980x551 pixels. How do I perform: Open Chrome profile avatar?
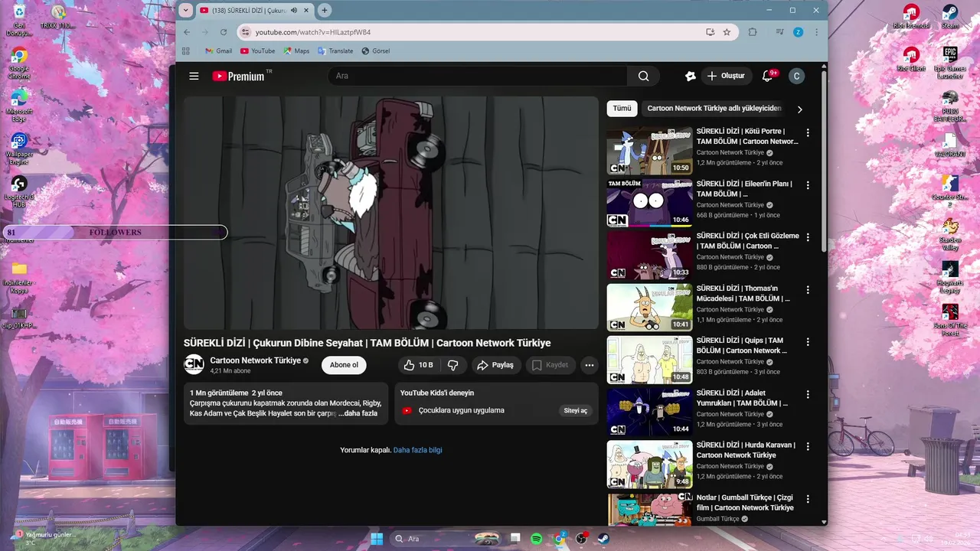(798, 32)
